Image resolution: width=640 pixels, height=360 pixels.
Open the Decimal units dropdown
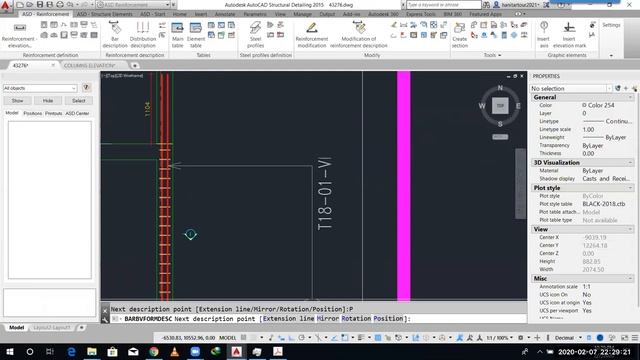(x=568, y=338)
